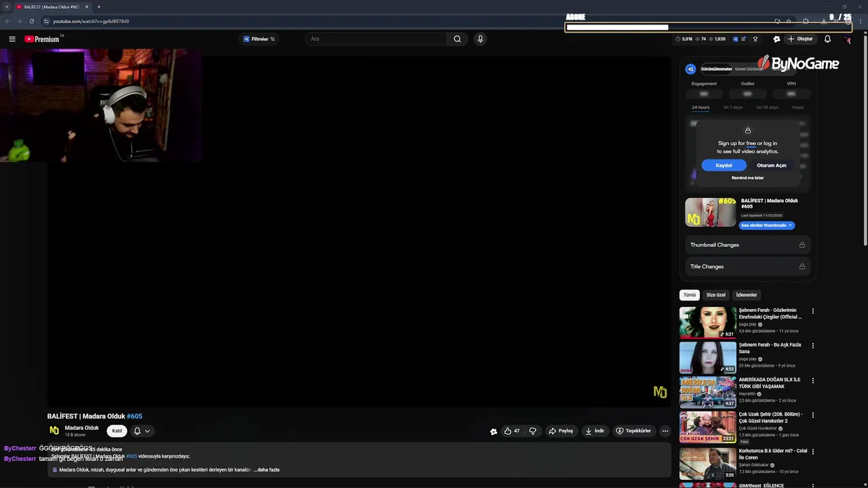This screenshot has height=488, width=868.
Task: Open the YouTube hamburger guide menu
Action: click(12, 39)
